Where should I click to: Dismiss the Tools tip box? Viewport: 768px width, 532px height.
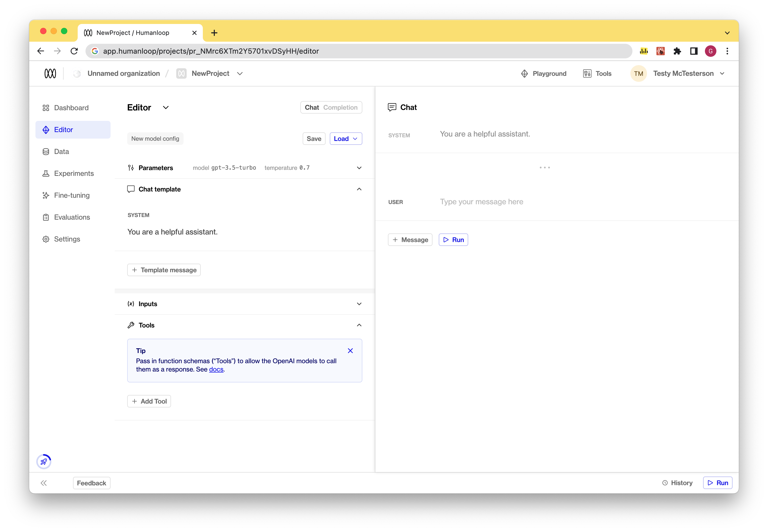pyautogui.click(x=350, y=350)
